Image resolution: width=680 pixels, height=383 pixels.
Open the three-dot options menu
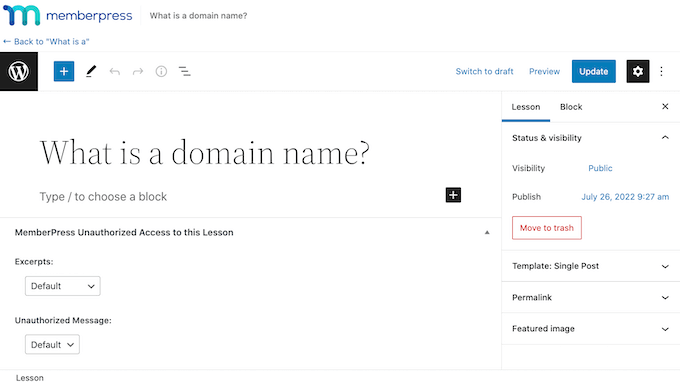pos(661,72)
